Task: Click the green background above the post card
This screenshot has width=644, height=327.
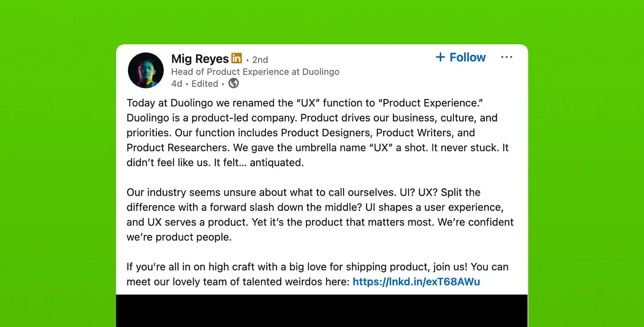Action: [x=322, y=21]
